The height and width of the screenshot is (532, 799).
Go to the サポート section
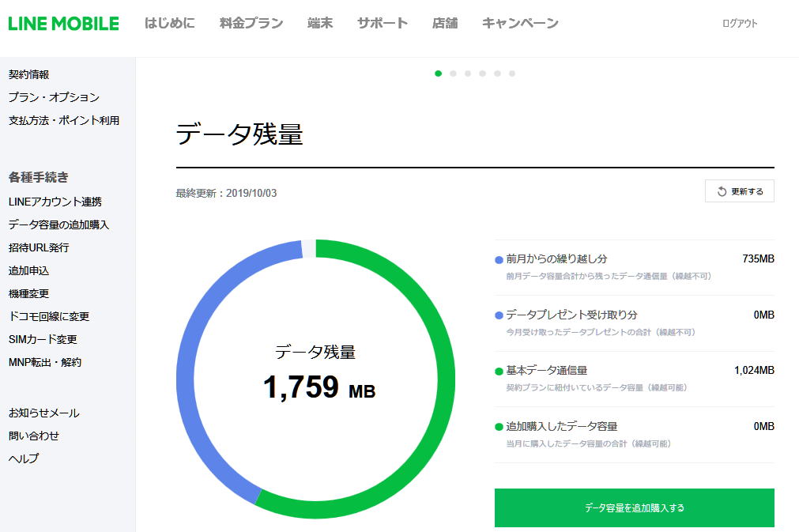(382, 23)
